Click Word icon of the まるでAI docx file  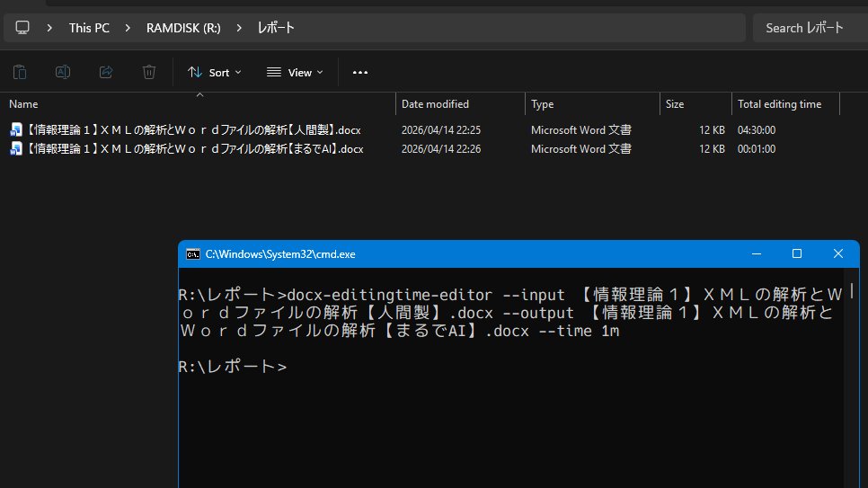point(16,148)
